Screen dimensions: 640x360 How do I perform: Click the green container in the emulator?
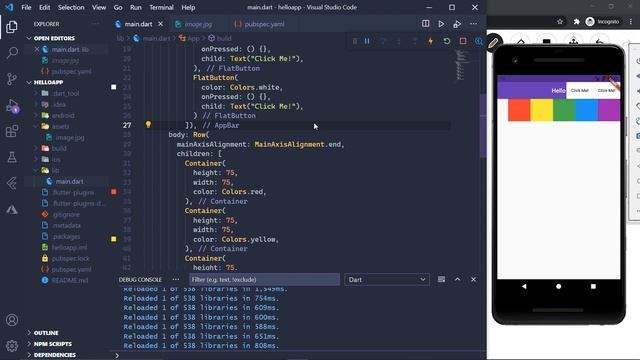[x=564, y=110]
